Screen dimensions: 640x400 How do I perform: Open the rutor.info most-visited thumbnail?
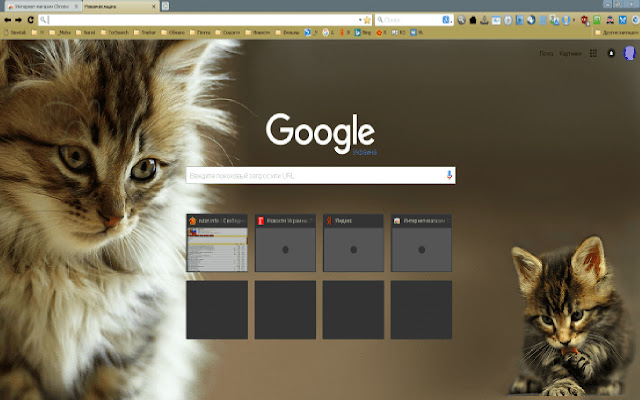click(x=217, y=243)
